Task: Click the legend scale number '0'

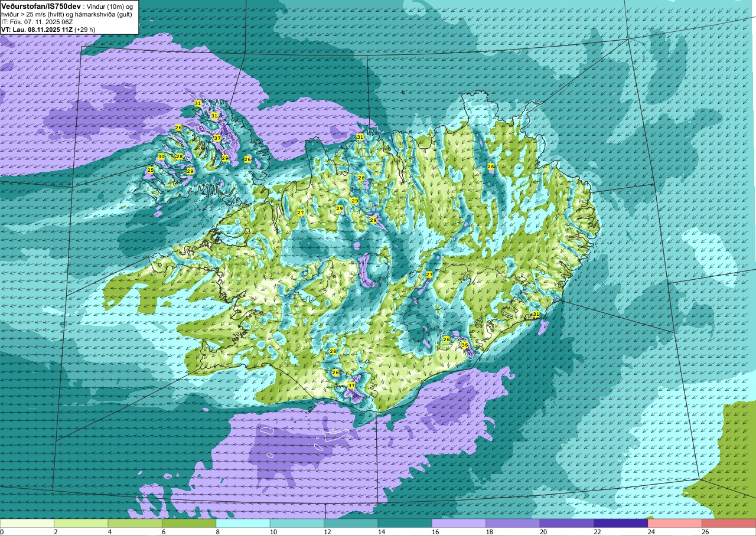Action: (x=2, y=532)
